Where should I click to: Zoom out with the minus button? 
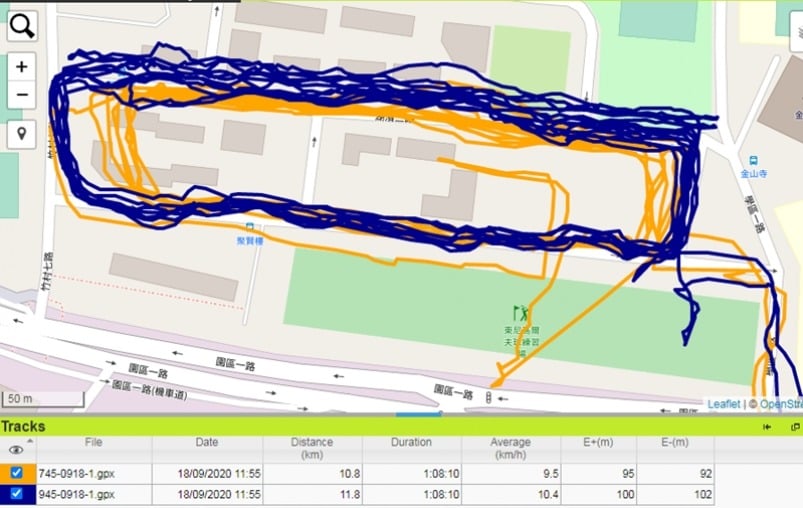click(22, 95)
